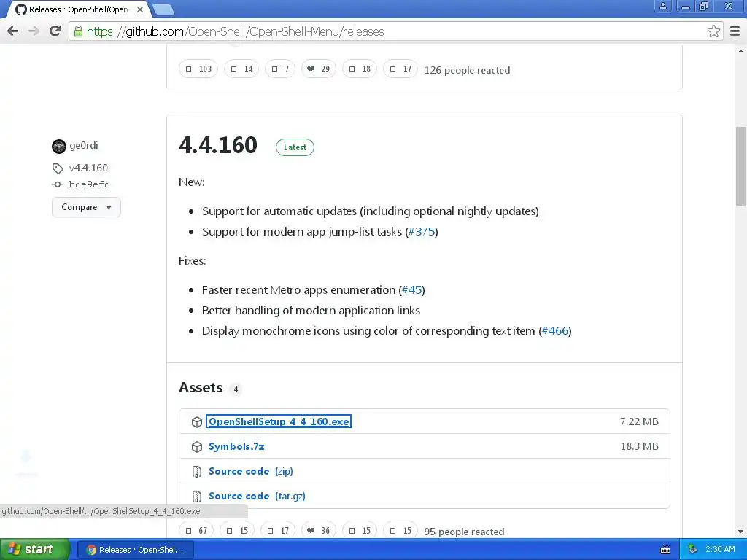Click the Latest release badge
This screenshot has width=747, height=560.
coord(295,147)
